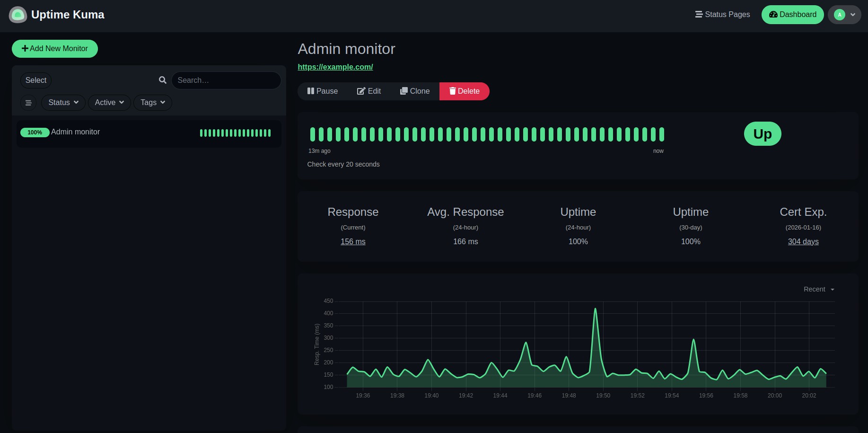Viewport: 868px width, 433px height.
Task: Edit the Admin monitor
Action: click(x=369, y=91)
